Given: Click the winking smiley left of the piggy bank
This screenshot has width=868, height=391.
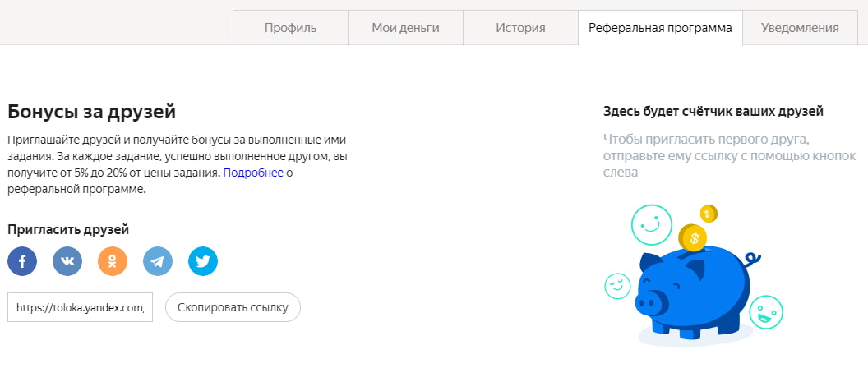Looking at the screenshot, I should tap(617, 286).
